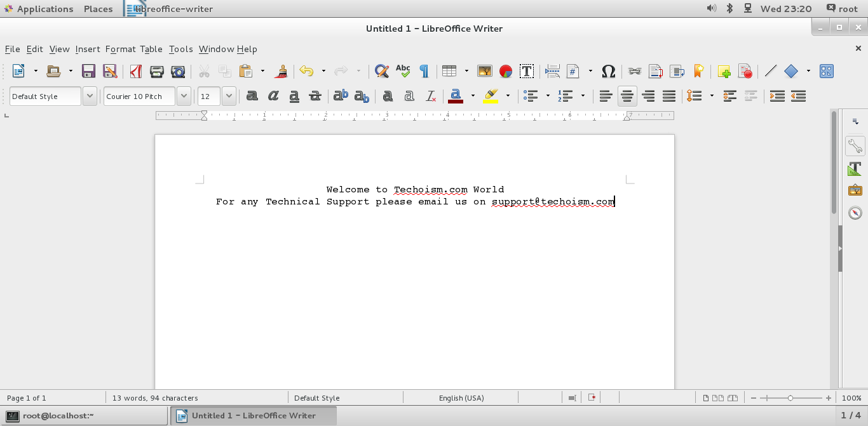
Task: Apply the dark red font color
Action: tap(456, 96)
